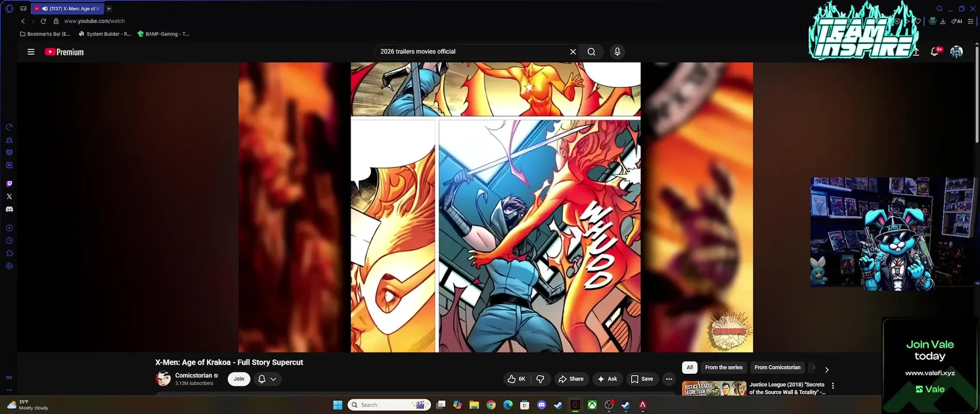Like the X-Men Krakoa video
The width and height of the screenshot is (980, 414).
[516, 379]
